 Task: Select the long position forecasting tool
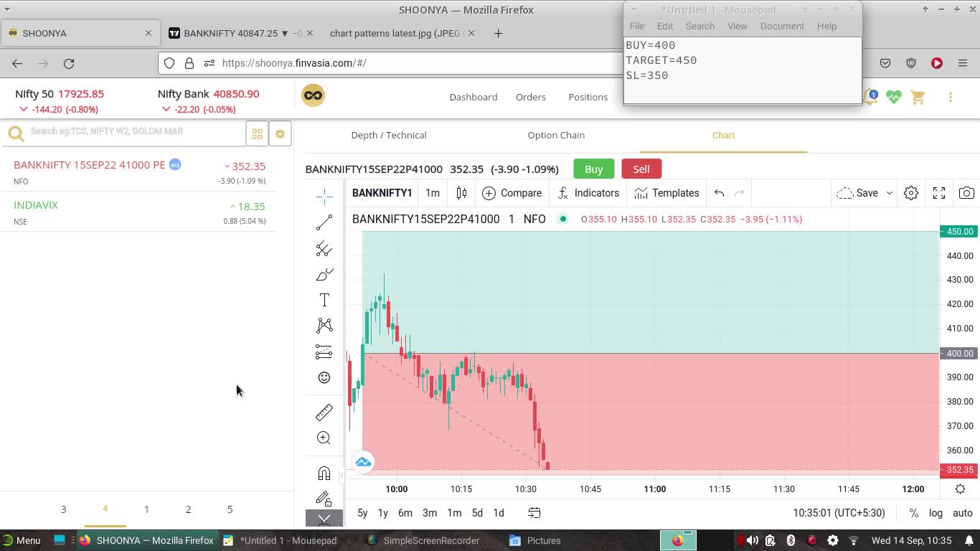pyautogui.click(x=324, y=352)
